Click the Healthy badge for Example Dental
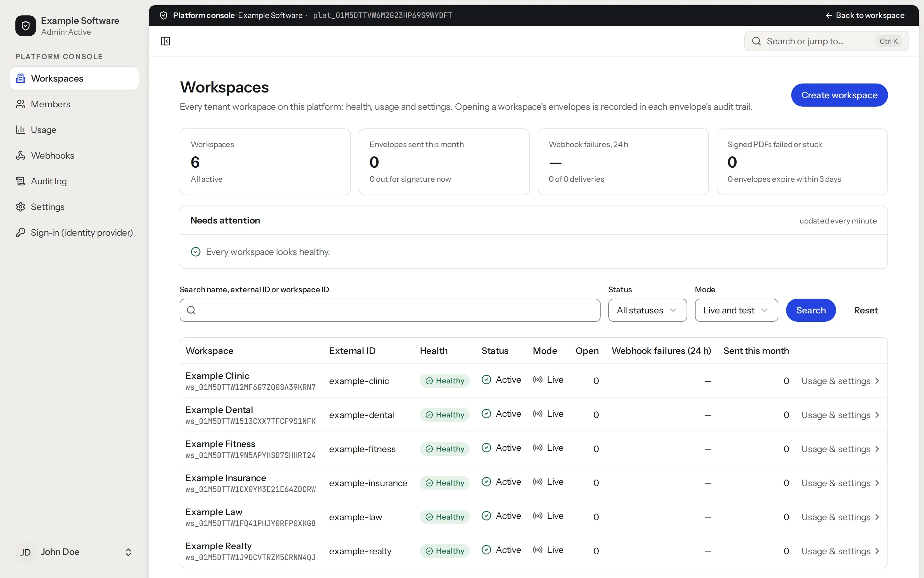This screenshot has width=924, height=578. tap(444, 415)
